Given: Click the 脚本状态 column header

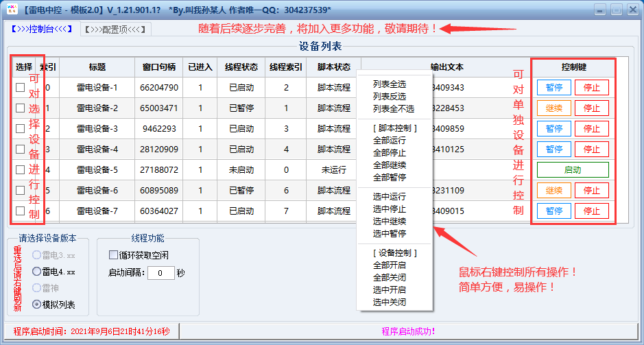Looking at the screenshot, I should [334, 67].
